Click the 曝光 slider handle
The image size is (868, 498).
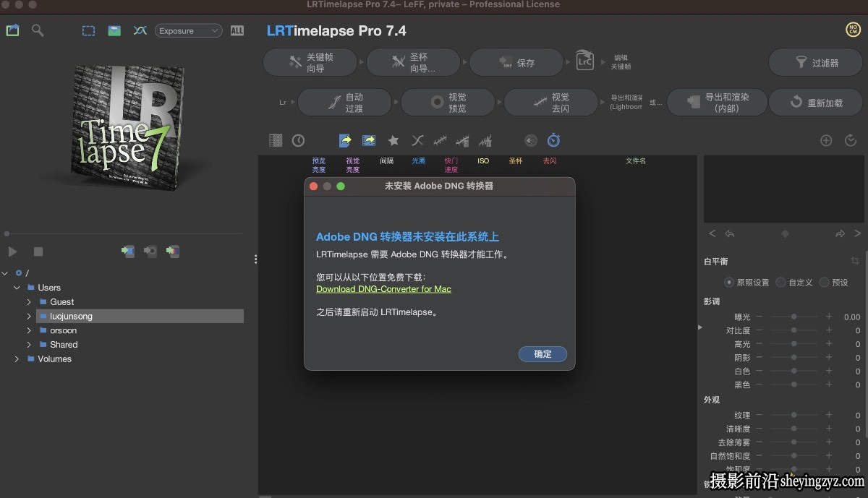coord(794,317)
